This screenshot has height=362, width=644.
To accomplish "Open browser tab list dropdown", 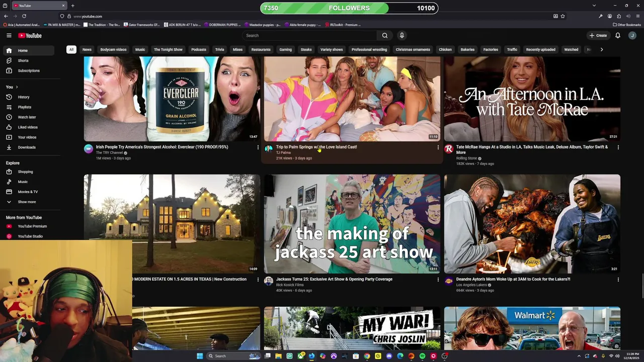I will pos(594,6).
